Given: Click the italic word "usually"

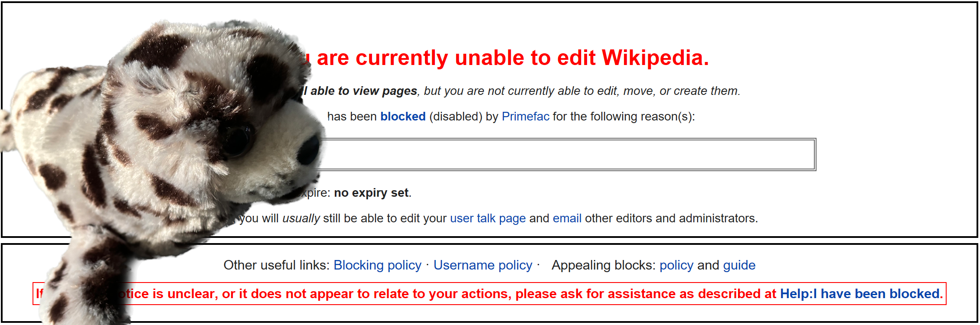Looking at the screenshot, I should (301, 218).
